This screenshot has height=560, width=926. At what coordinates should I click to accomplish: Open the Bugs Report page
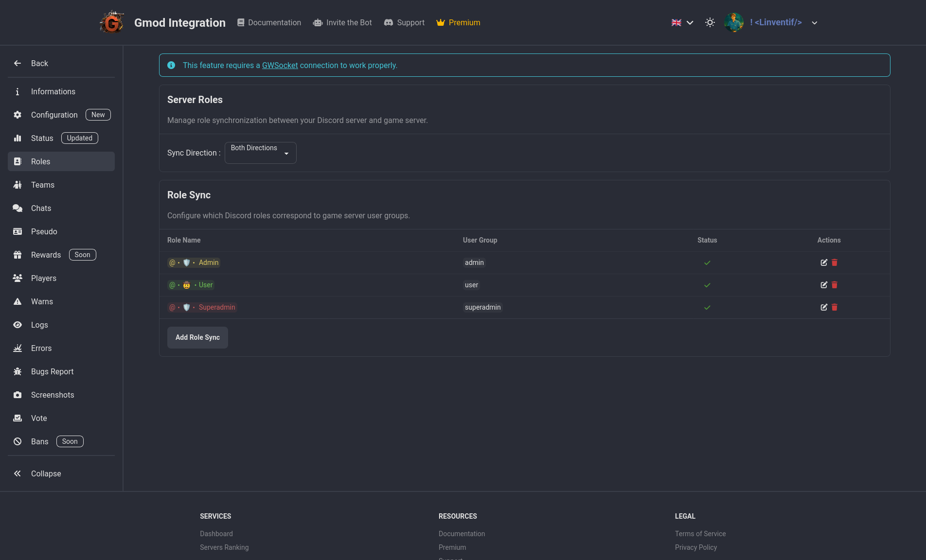point(52,371)
